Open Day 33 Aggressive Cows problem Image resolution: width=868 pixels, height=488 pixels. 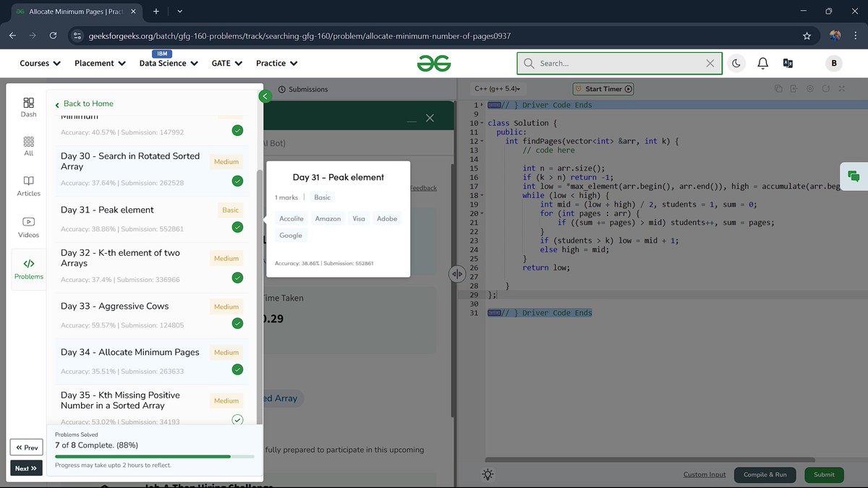[x=114, y=307]
